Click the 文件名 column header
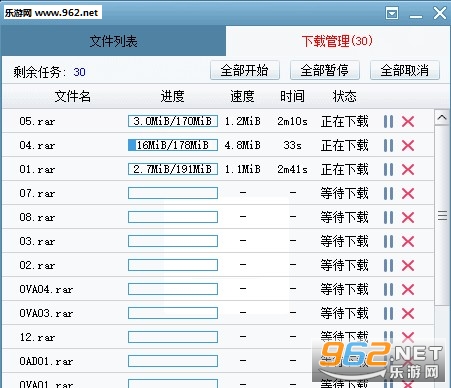This screenshot has width=451, height=388. tap(73, 96)
